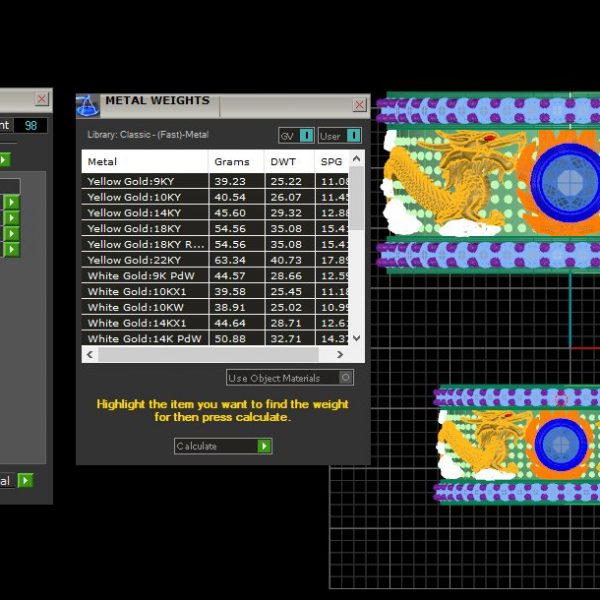This screenshot has width=600, height=600.
Task: Select the White Gold:14K PdW row
Action: (215, 338)
